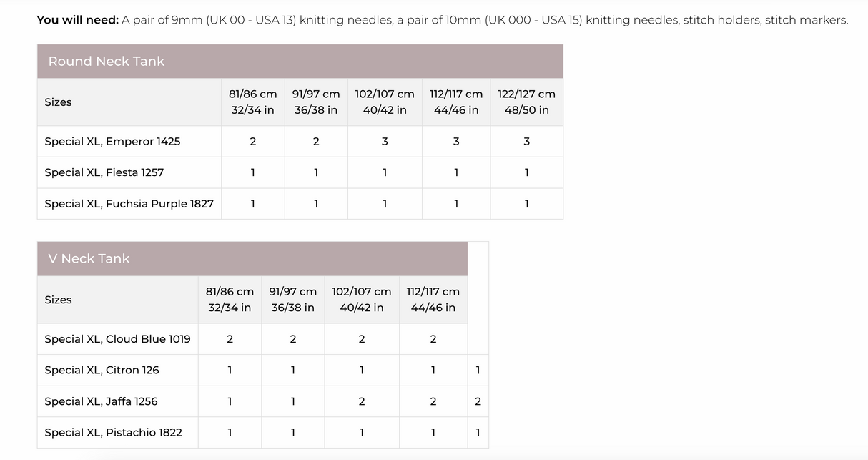Click the "Round Neck Tank" table title
Screen dimensions: 868x460
(x=107, y=62)
